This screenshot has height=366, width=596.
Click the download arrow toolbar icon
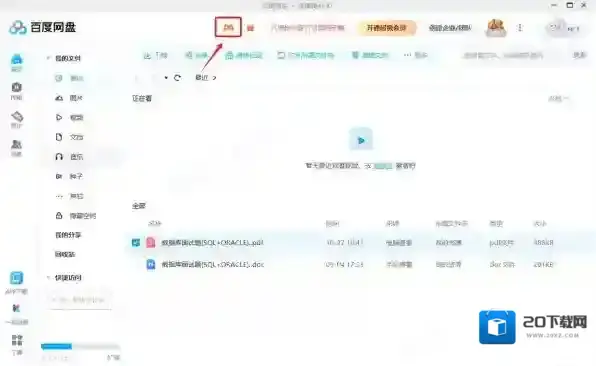pyautogui.click(x=147, y=55)
